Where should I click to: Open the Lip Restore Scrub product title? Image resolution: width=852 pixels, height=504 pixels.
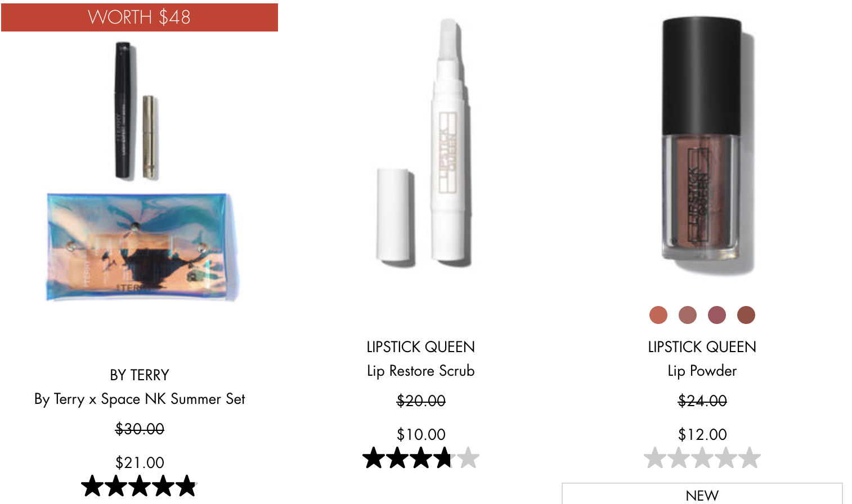click(x=421, y=371)
